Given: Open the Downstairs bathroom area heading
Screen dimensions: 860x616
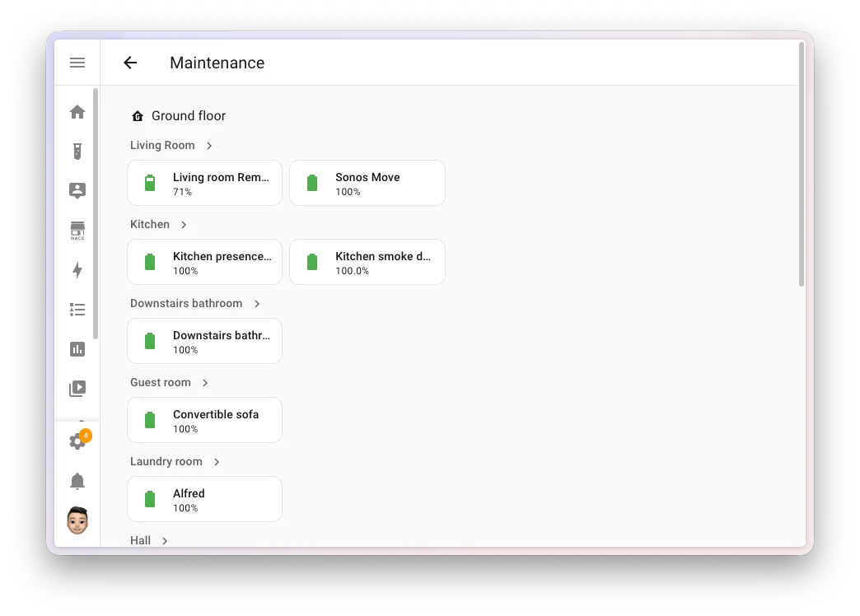Looking at the screenshot, I should pyautogui.click(x=186, y=303).
